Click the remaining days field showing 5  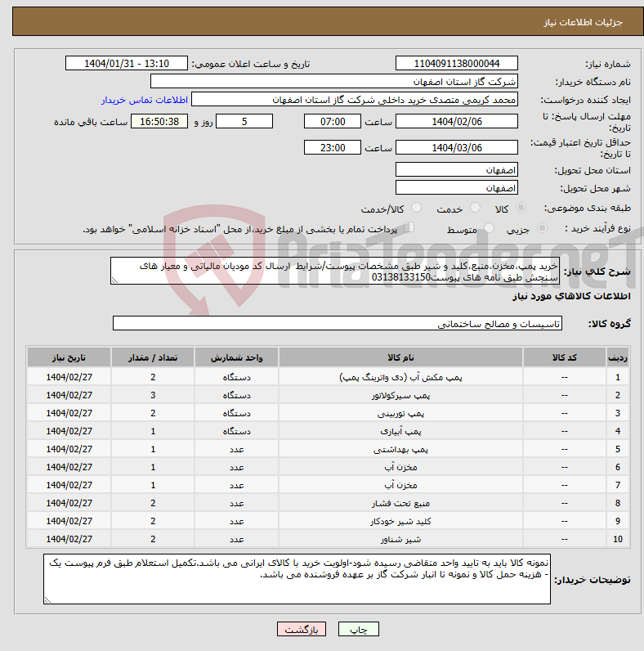[x=244, y=121]
